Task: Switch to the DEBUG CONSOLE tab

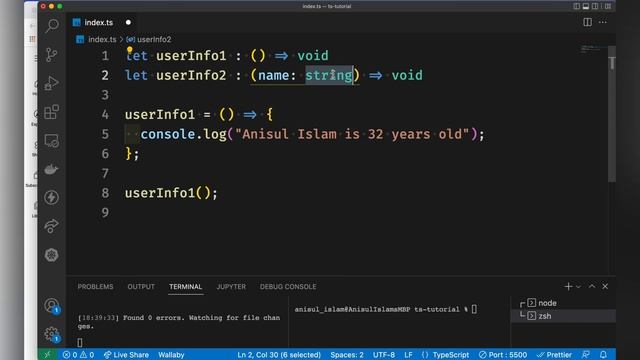Action: 288,287
